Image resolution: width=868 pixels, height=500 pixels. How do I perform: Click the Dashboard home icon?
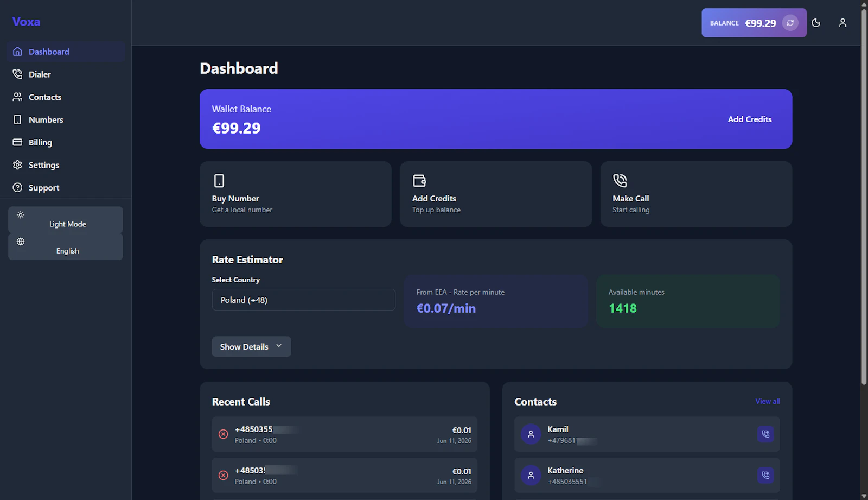[x=17, y=52]
